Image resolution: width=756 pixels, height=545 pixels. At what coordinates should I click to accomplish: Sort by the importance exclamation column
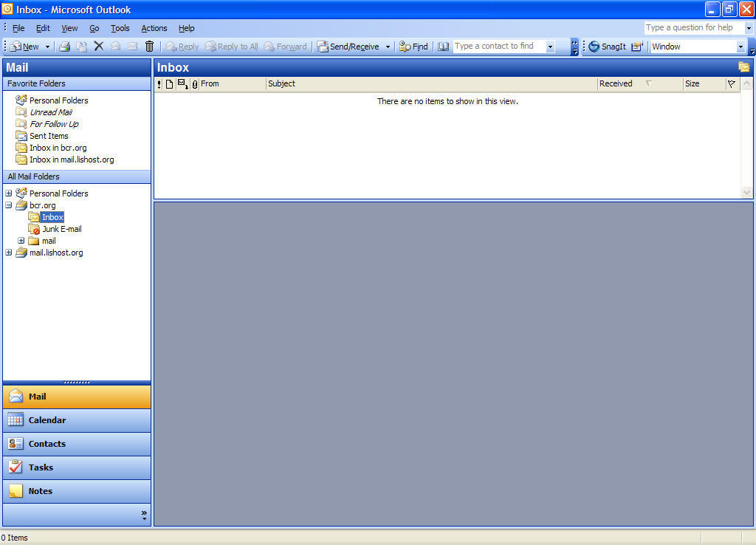159,84
